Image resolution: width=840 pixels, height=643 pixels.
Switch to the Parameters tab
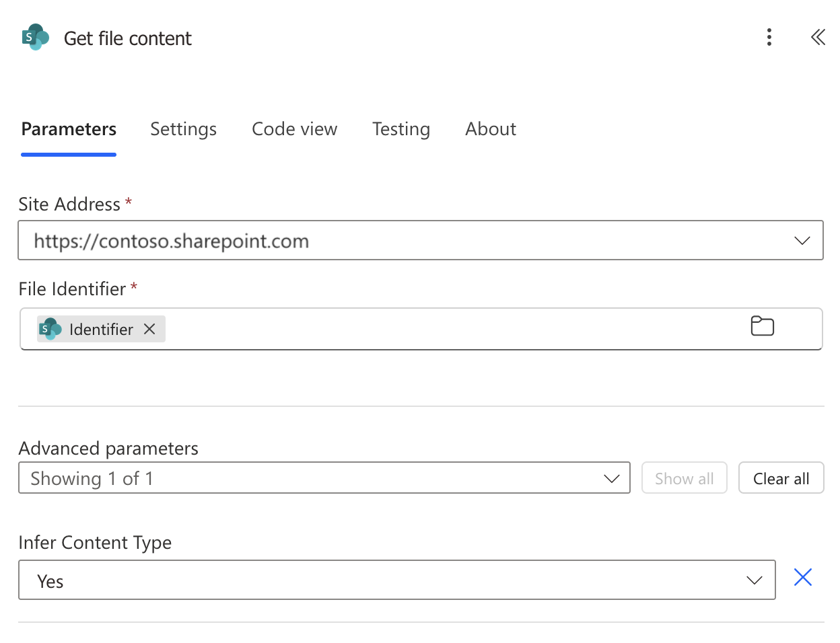69,129
